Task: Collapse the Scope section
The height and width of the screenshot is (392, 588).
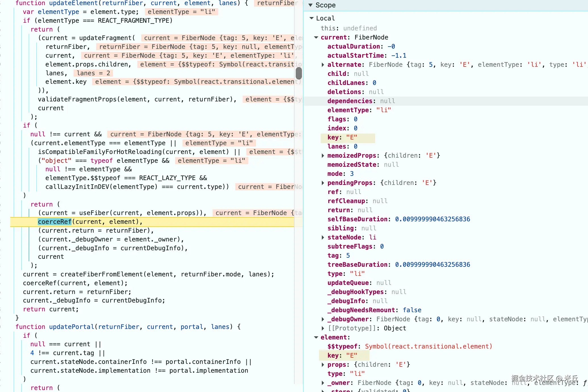Action: (310, 5)
